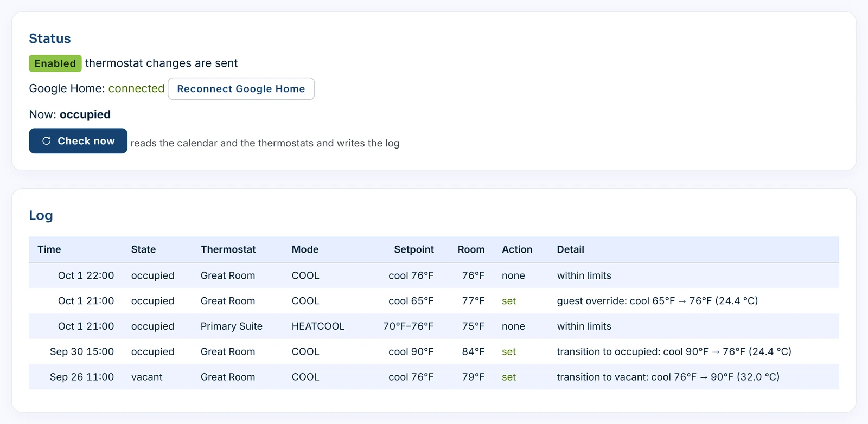This screenshot has height=424, width=868.
Task: Click 'set' action in the Sep 30 row
Action: click(x=509, y=351)
